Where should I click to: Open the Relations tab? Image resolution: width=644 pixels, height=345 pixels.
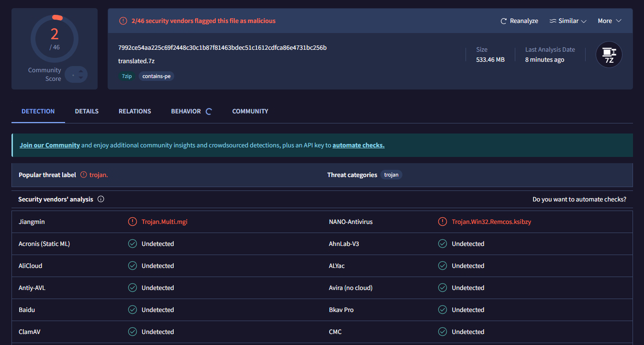coord(135,111)
